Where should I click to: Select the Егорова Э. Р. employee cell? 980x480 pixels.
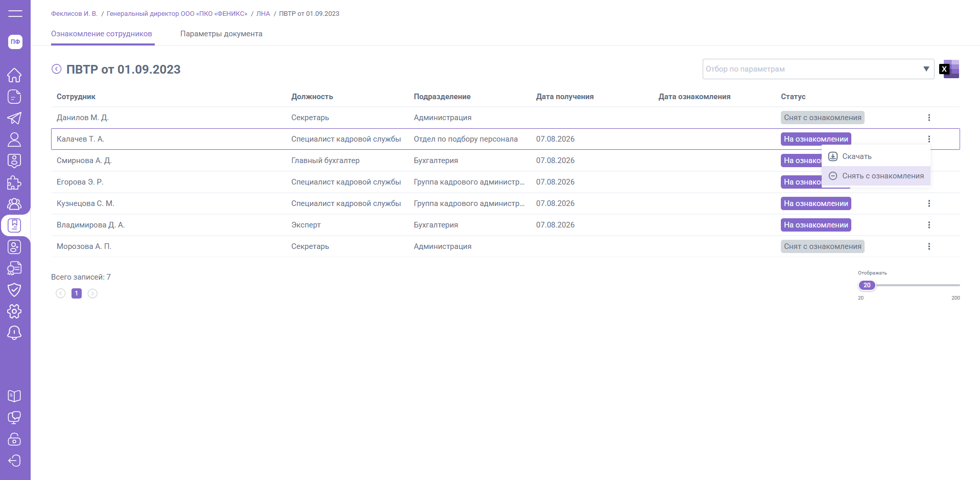[80, 182]
